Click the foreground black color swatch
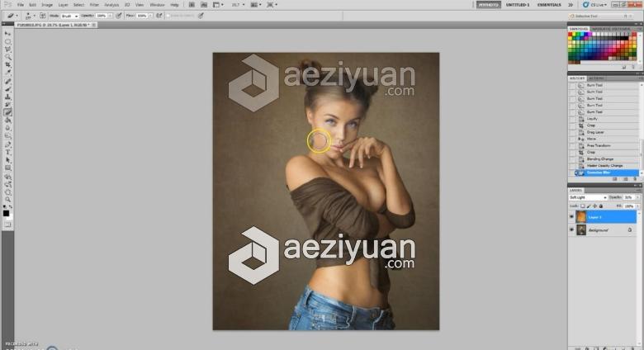 6,213
